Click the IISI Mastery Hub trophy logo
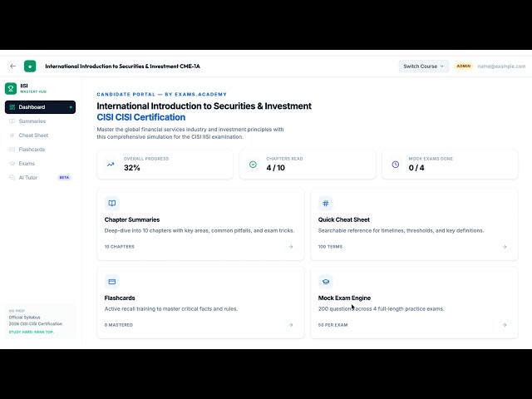Image resolution: width=532 pixels, height=399 pixels. (11, 89)
